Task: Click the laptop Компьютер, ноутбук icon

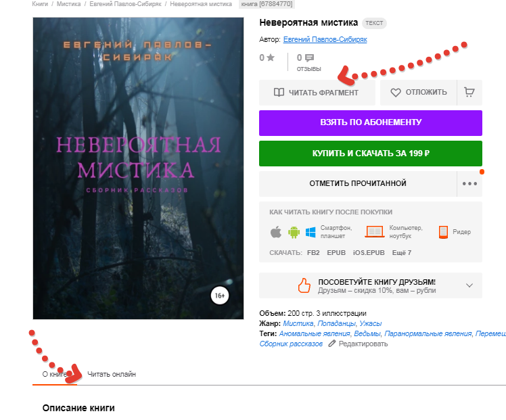Action: point(374,231)
